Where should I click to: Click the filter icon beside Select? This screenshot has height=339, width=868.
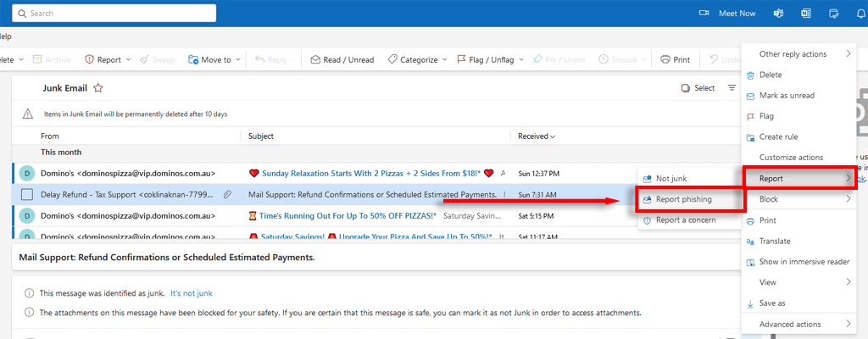tap(732, 88)
